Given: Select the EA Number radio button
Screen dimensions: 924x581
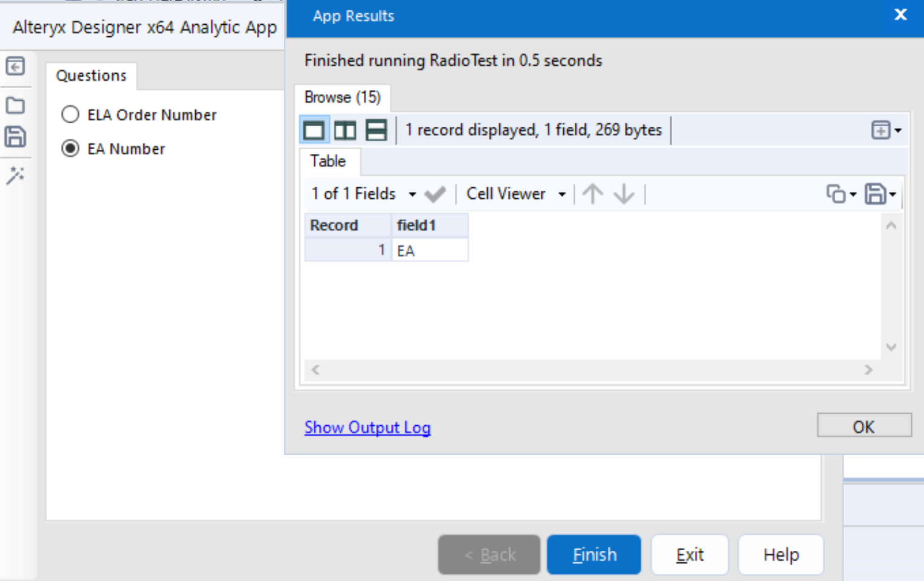Looking at the screenshot, I should [69, 149].
